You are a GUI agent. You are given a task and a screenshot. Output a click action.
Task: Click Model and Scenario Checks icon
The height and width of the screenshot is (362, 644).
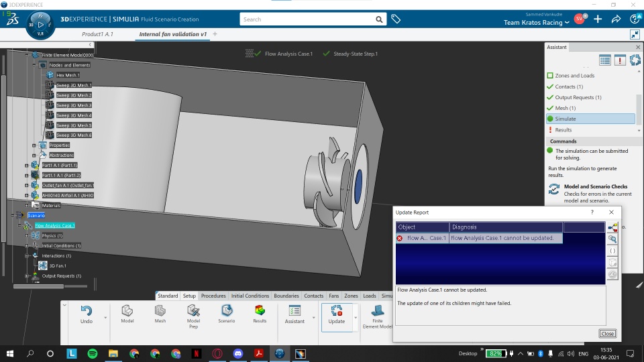pos(554,189)
